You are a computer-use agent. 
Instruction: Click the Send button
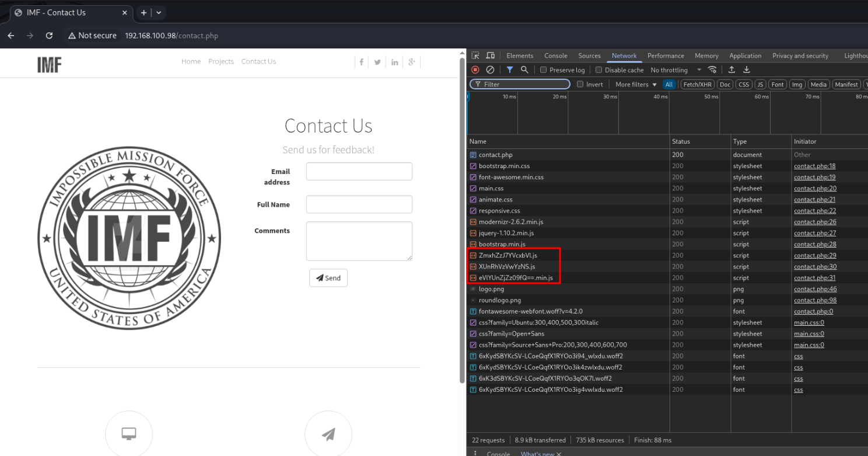click(x=328, y=278)
